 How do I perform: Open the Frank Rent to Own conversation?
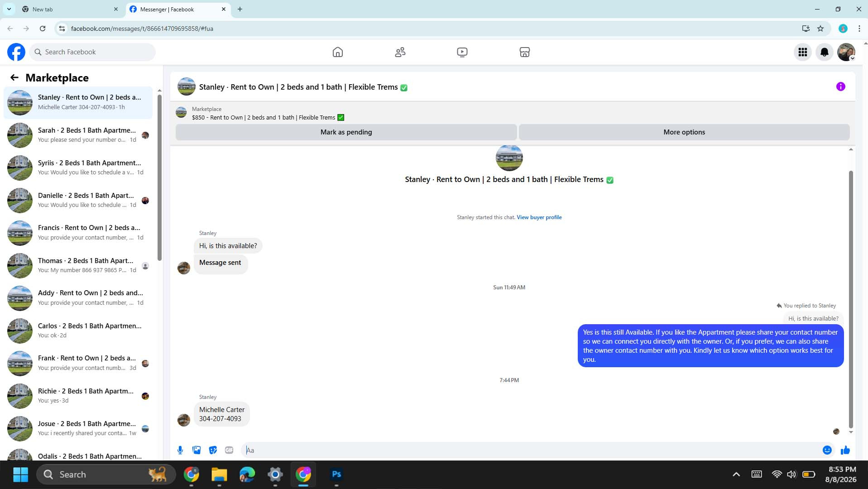[x=78, y=363]
